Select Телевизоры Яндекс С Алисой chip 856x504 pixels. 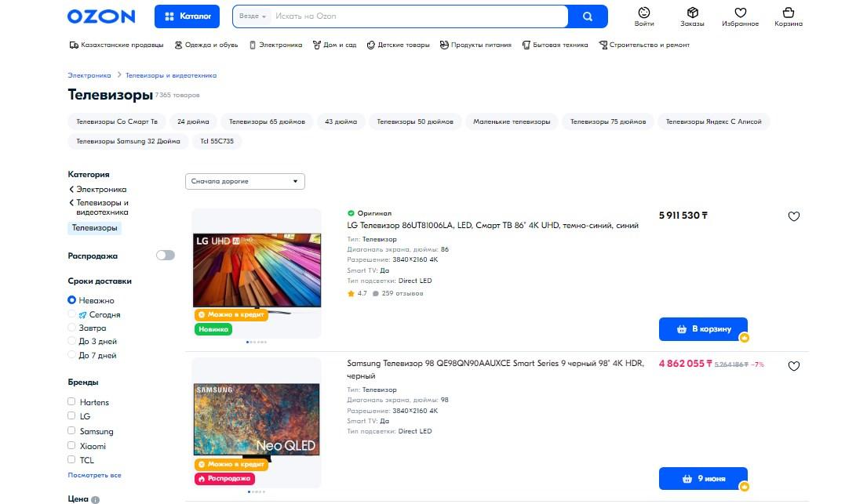713,121
